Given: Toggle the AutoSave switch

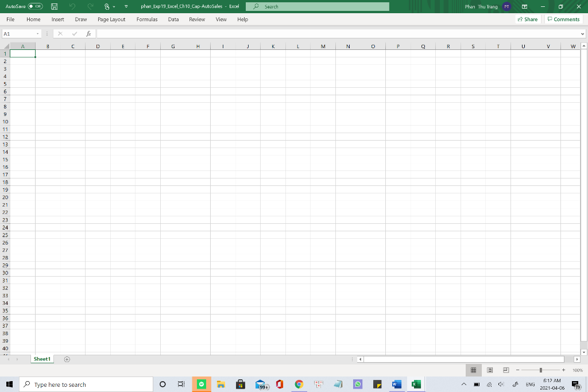Looking at the screenshot, I should point(35,6).
